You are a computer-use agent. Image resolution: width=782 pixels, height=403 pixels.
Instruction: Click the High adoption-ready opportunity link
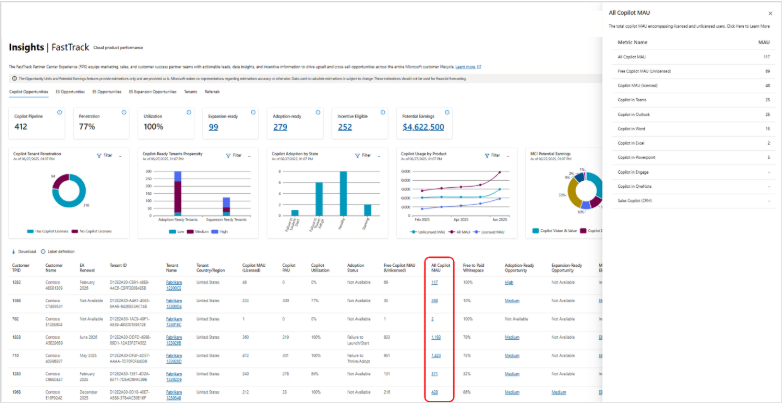tap(509, 283)
